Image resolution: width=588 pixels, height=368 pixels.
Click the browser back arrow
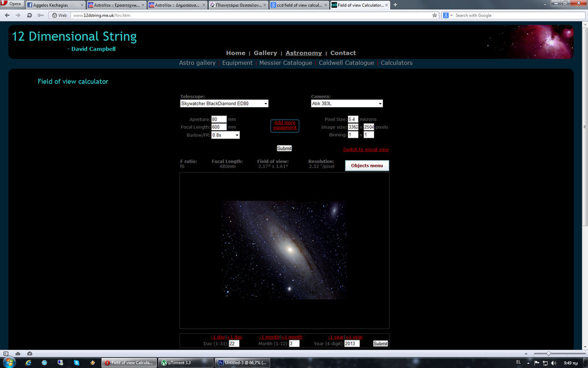pyautogui.click(x=7, y=15)
